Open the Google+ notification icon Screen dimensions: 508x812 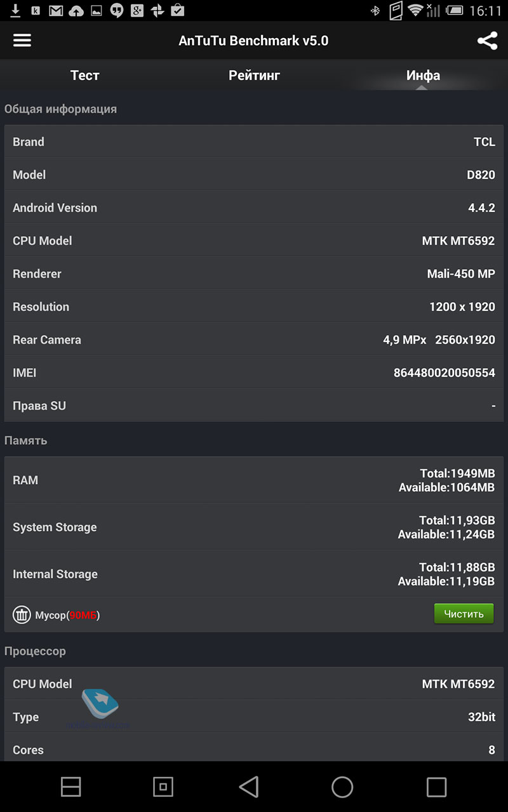[x=137, y=10]
